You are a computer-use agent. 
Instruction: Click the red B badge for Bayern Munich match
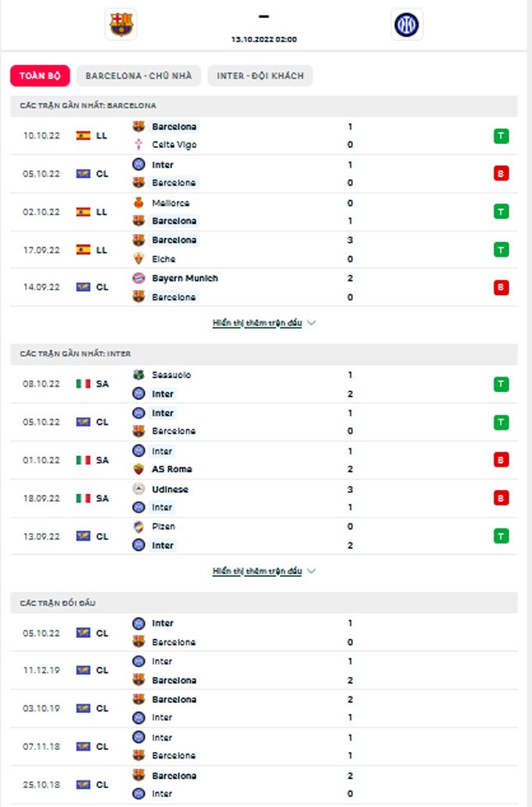pos(501,287)
